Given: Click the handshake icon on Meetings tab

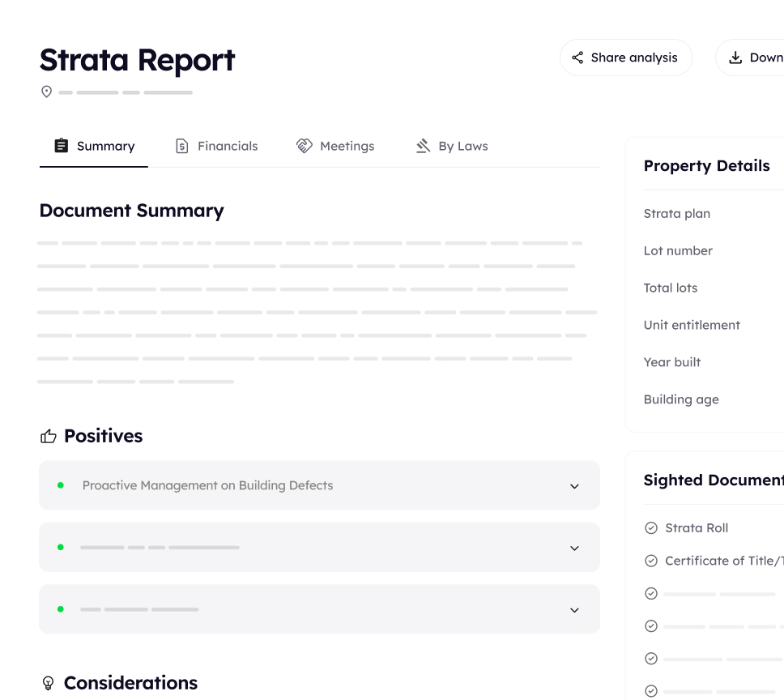Looking at the screenshot, I should point(304,146).
